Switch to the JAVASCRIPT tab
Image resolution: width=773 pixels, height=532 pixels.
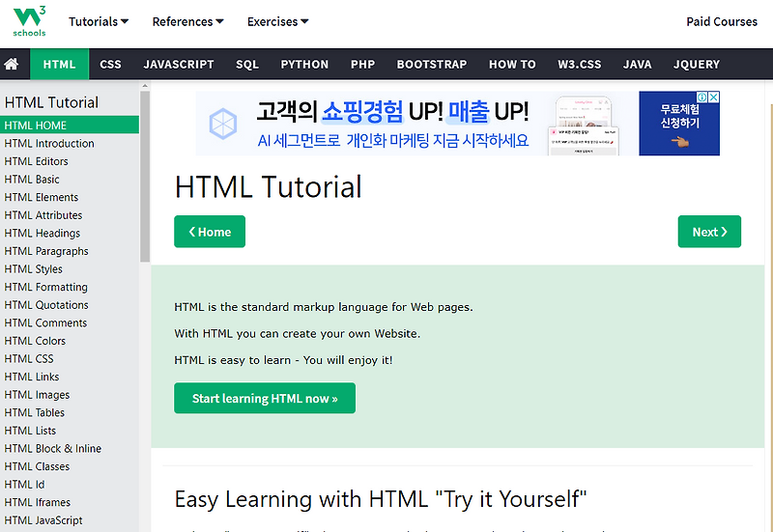(179, 64)
